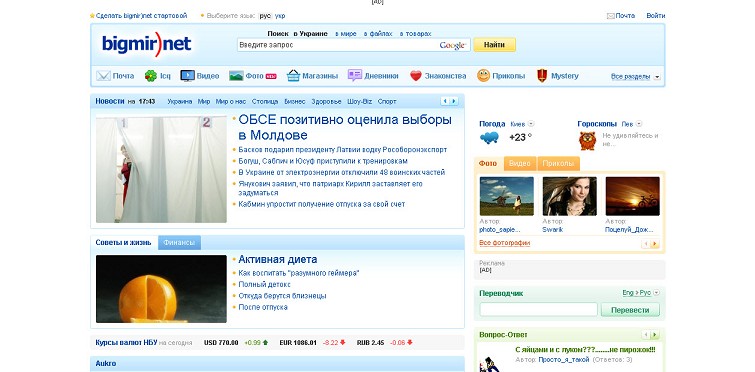Select search scope в мире
The height and width of the screenshot is (372, 755).
coord(346,34)
